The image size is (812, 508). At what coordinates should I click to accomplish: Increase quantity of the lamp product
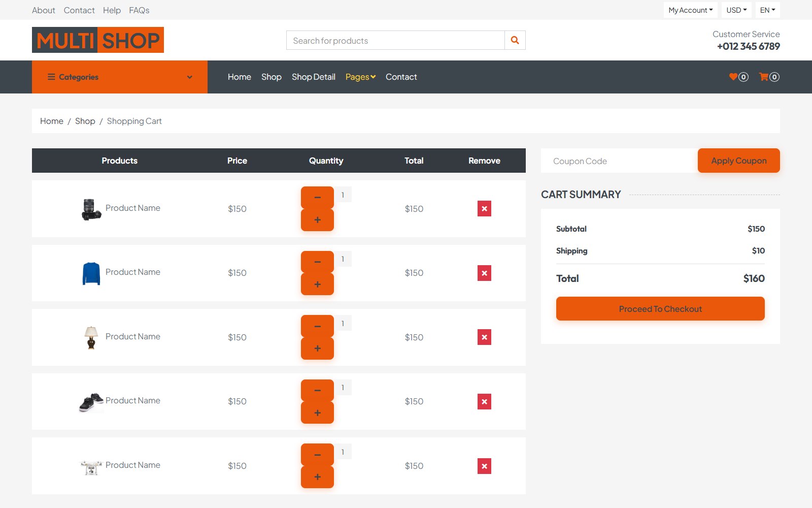(x=317, y=348)
